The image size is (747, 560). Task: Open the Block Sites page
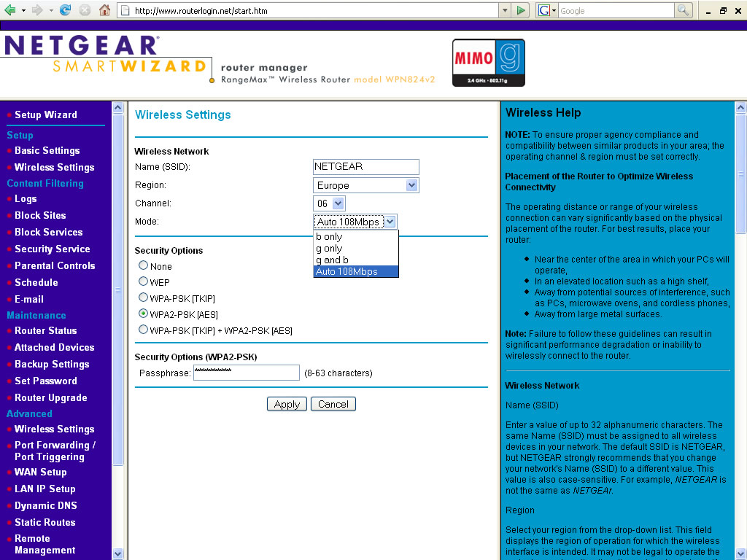41,215
